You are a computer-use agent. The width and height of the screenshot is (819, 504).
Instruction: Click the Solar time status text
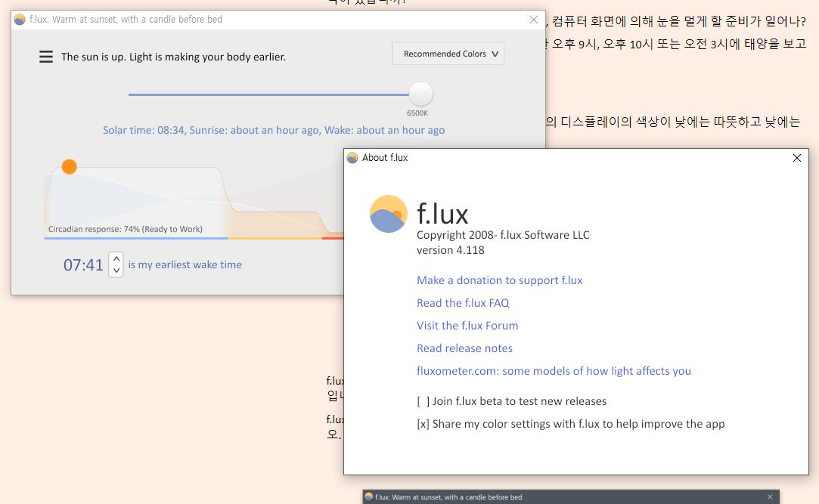point(274,130)
